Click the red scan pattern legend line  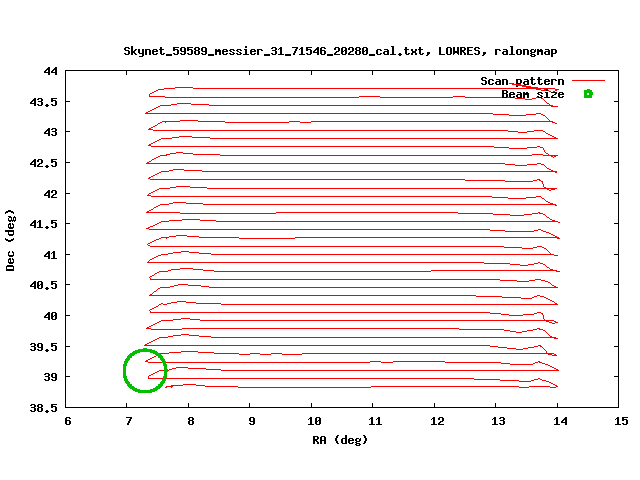tap(588, 81)
